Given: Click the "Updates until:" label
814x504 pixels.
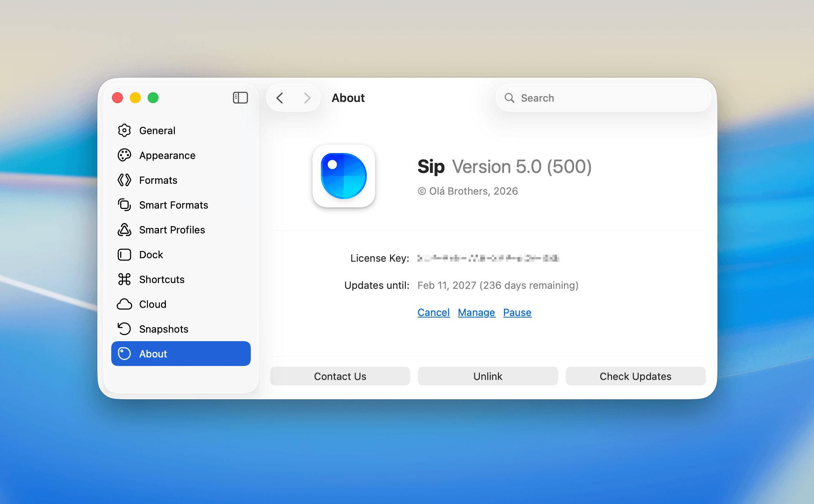Looking at the screenshot, I should pyautogui.click(x=377, y=285).
